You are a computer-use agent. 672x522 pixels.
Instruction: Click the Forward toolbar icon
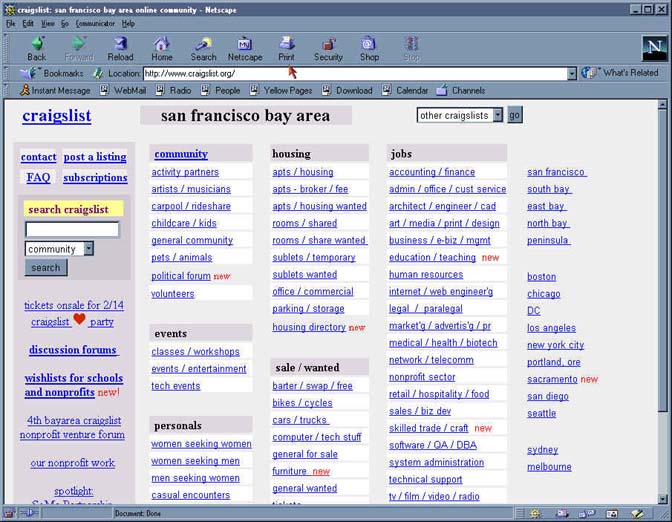pos(79,48)
